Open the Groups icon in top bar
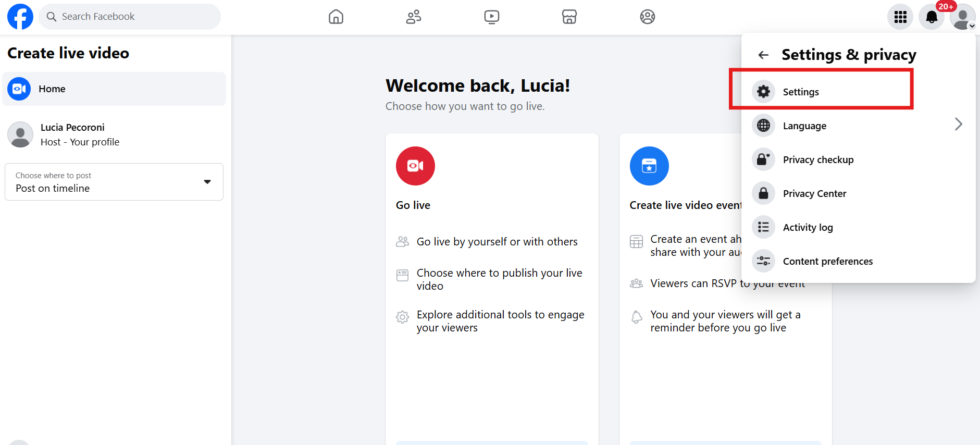 click(647, 17)
